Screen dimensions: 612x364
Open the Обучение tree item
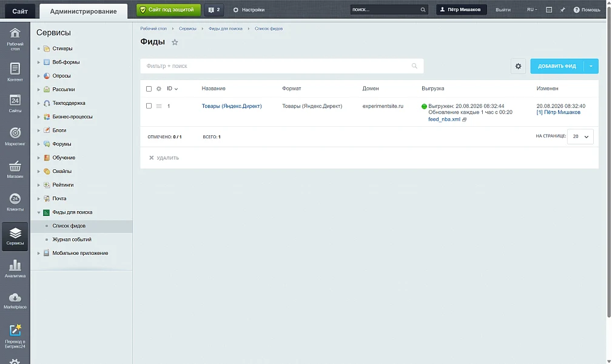(x=64, y=158)
